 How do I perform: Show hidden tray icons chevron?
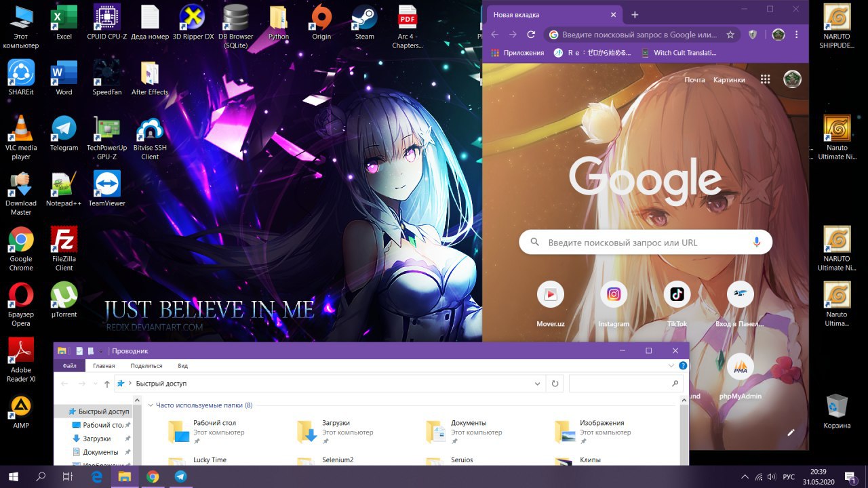click(x=745, y=476)
